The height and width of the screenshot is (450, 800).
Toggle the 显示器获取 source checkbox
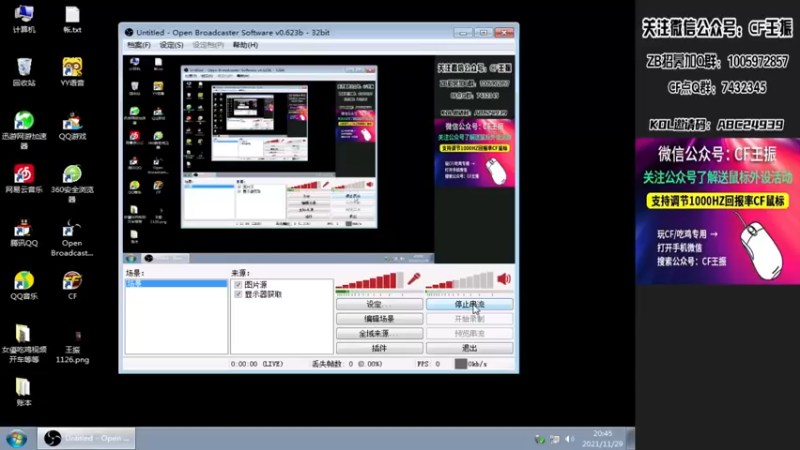tap(238, 294)
